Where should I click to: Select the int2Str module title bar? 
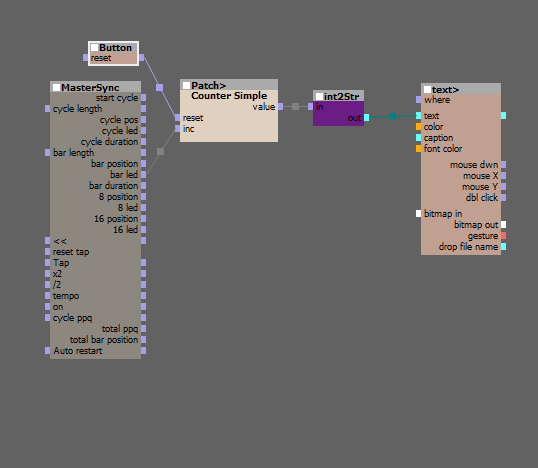(x=338, y=96)
